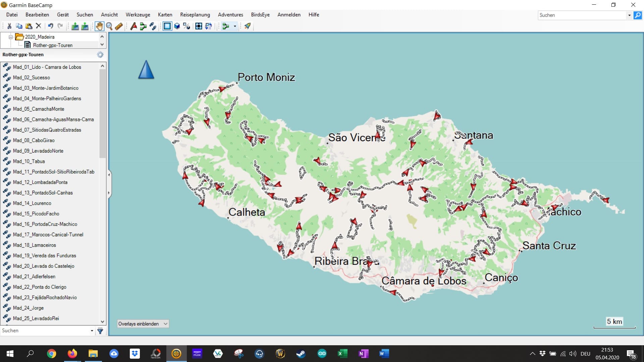Open the Karten menu
Image resolution: width=644 pixels, height=362 pixels.
[165, 15]
